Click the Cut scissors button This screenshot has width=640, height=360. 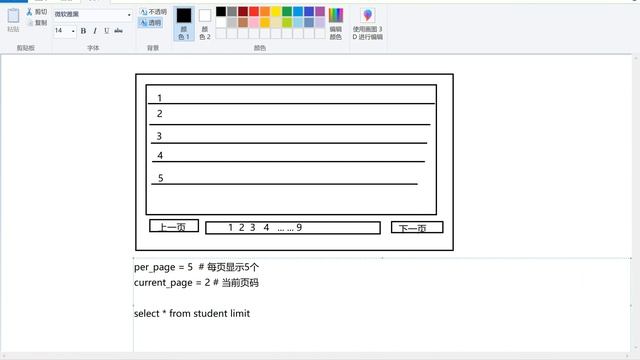point(37,12)
